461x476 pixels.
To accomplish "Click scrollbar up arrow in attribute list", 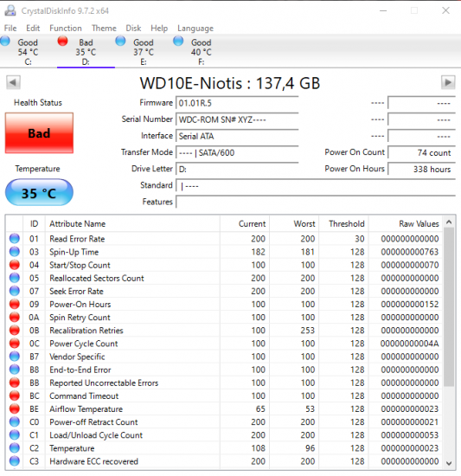I will tap(449, 222).
